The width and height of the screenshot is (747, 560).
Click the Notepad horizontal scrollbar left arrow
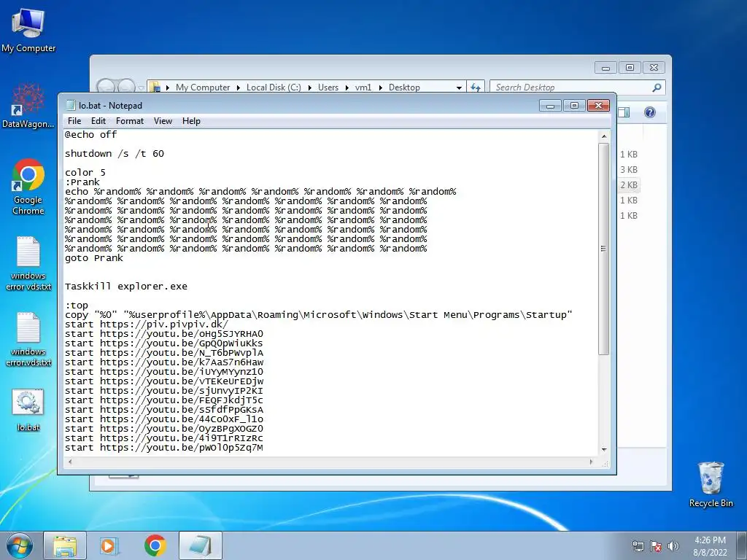click(70, 462)
